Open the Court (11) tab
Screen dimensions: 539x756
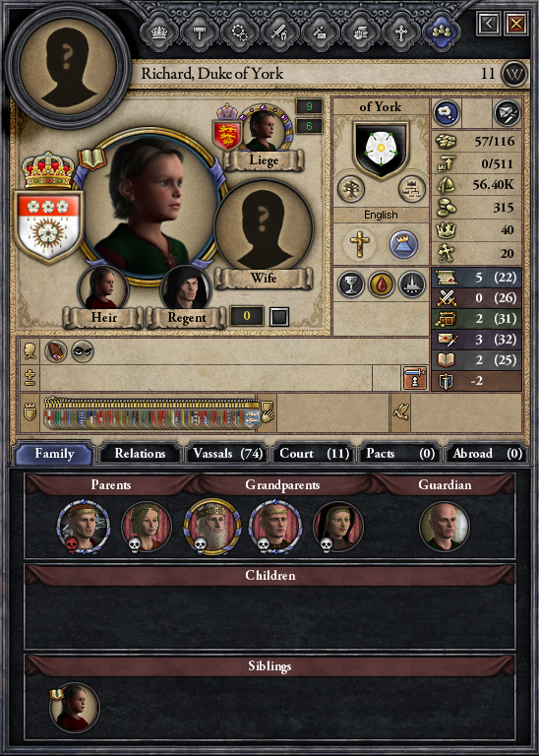pyautogui.click(x=314, y=454)
